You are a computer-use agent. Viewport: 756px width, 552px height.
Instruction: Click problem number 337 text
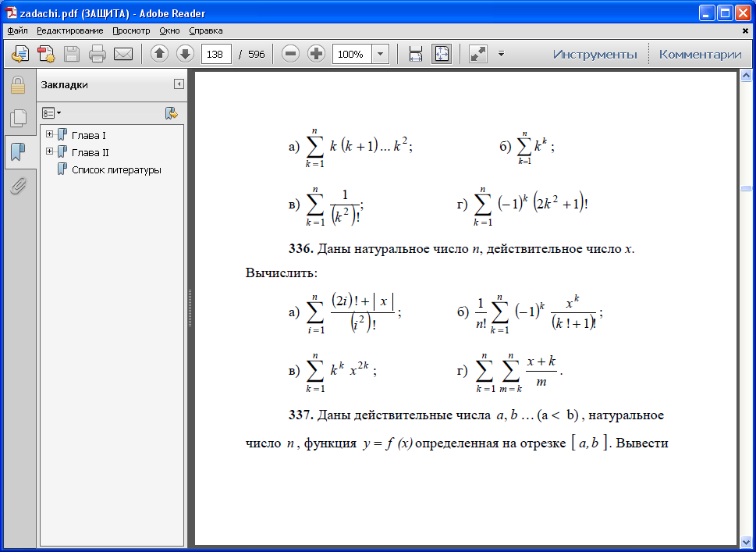[x=301, y=415]
